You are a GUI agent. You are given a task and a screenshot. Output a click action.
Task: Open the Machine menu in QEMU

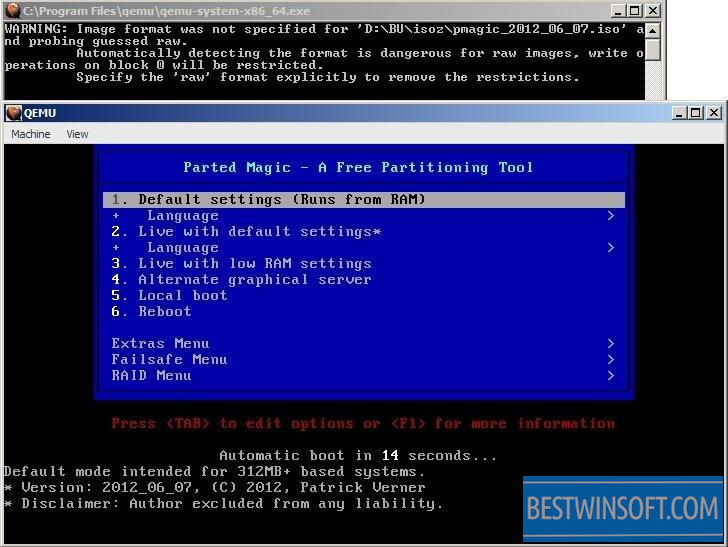[31, 134]
